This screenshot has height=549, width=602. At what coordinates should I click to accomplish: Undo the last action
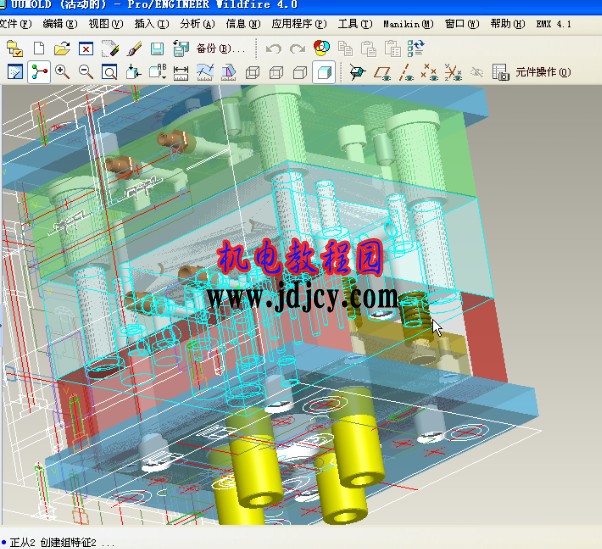coord(274,49)
